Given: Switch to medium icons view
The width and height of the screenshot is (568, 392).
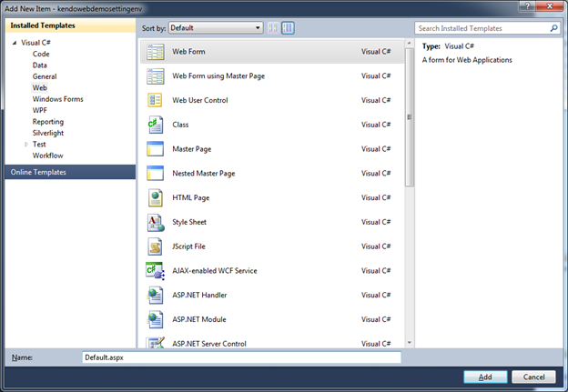Looking at the screenshot, I should click(288, 28).
